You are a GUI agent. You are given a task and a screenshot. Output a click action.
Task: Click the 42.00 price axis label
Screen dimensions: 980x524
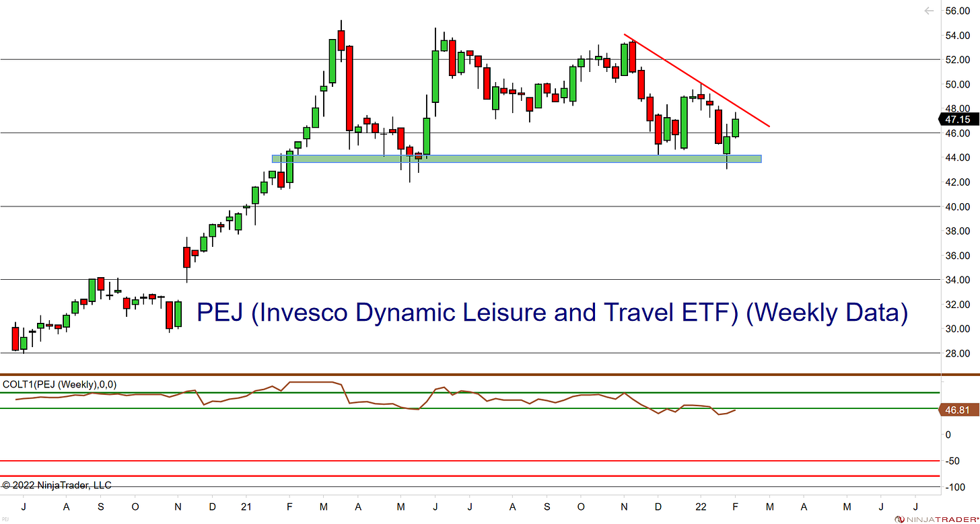(x=958, y=182)
